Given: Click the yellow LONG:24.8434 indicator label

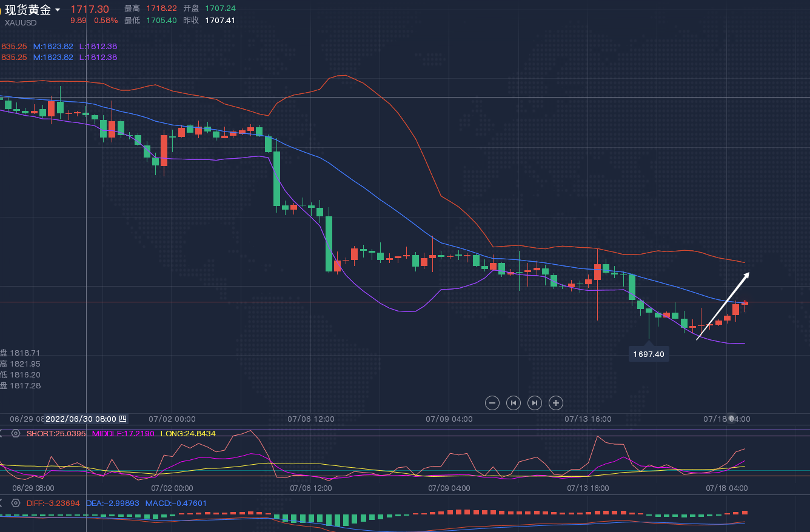Looking at the screenshot, I should coord(187,434).
